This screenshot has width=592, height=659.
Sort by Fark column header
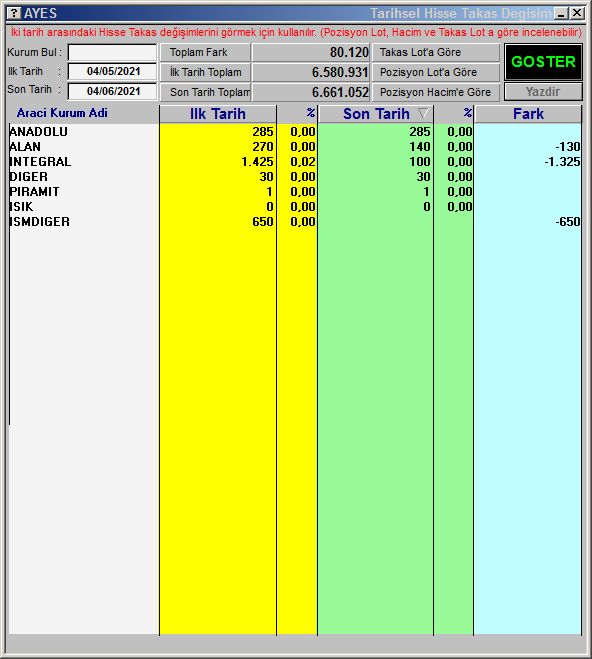coord(528,114)
